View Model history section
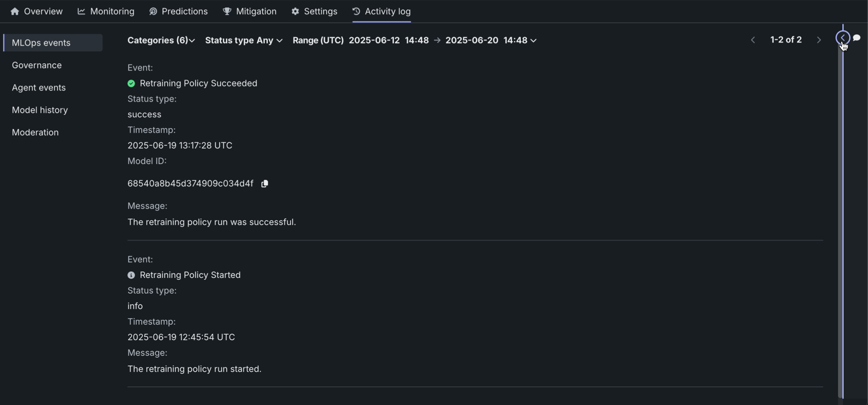The height and width of the screenshot is (405, 868). click(x=40, y=110)
